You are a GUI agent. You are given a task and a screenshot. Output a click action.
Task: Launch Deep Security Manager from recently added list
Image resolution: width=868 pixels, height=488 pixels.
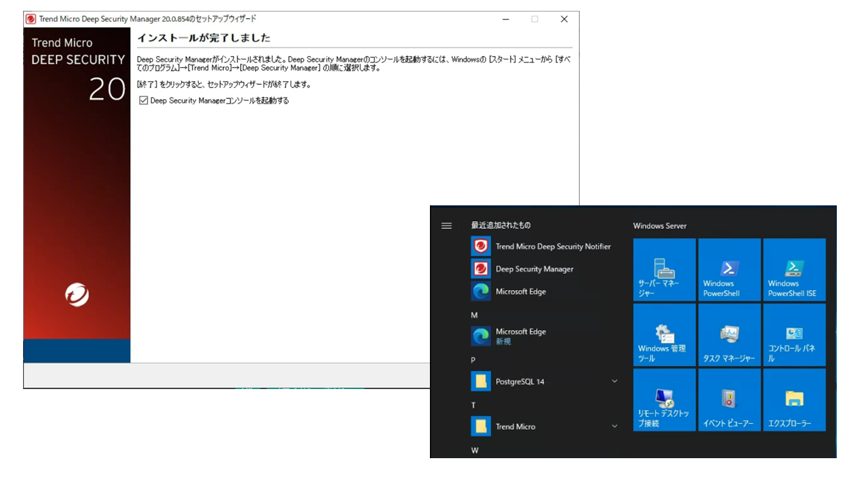tap(536, 268)
